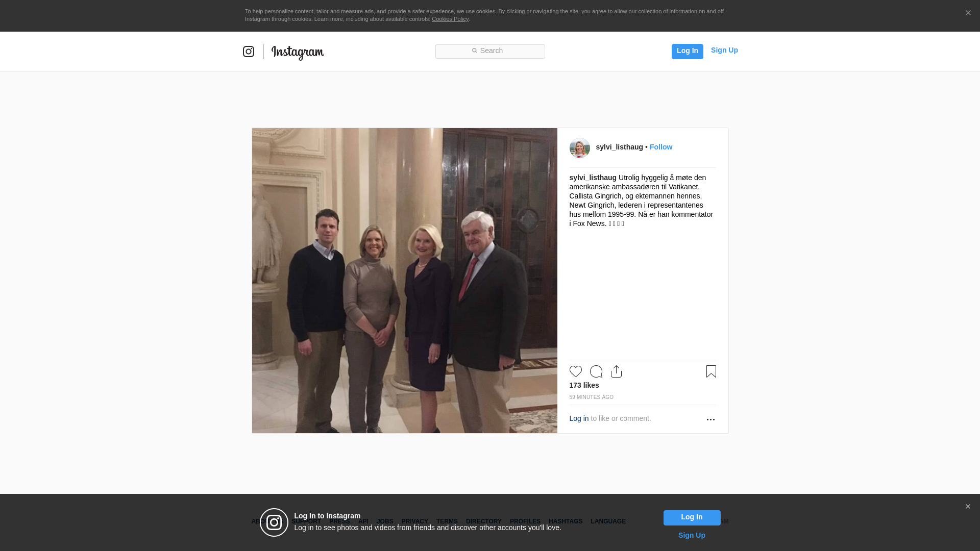The height and width of the screenshot is (551, 980).
Task: Click the post photo
Action: pyautogui.click(x=404, y=281)
